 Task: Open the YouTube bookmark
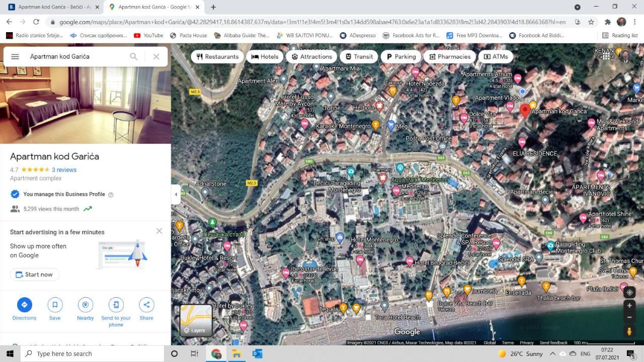pyautogui.click(x=148, y=36)
